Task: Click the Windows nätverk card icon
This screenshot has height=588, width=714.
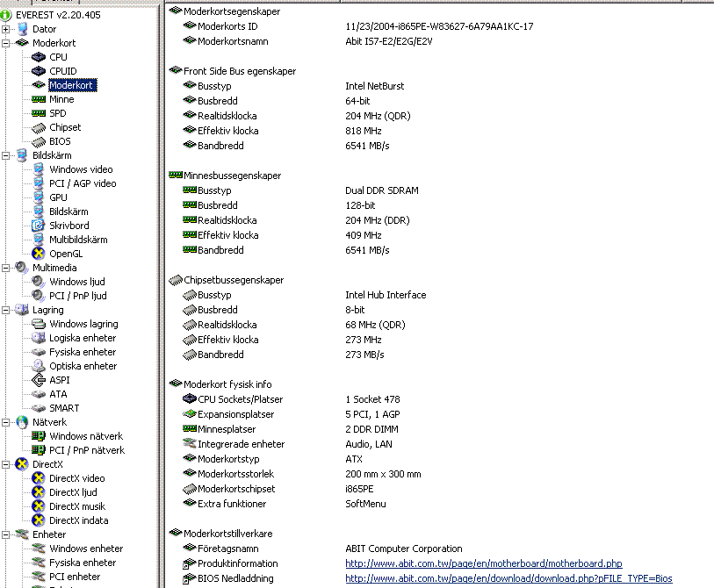Action: click(39, 436)
